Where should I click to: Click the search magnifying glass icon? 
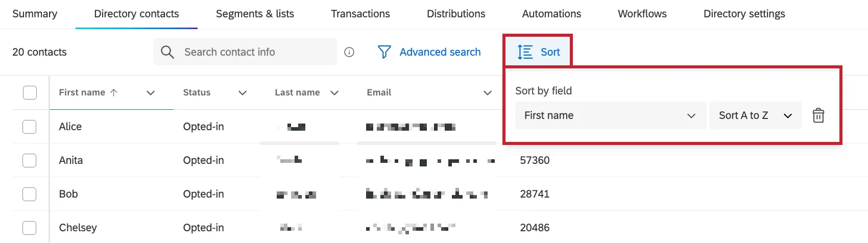[167, 52]
